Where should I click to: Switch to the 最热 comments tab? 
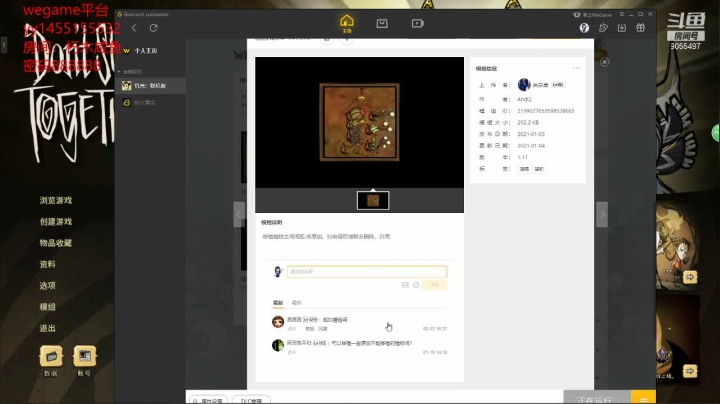[x=297, y=303]
